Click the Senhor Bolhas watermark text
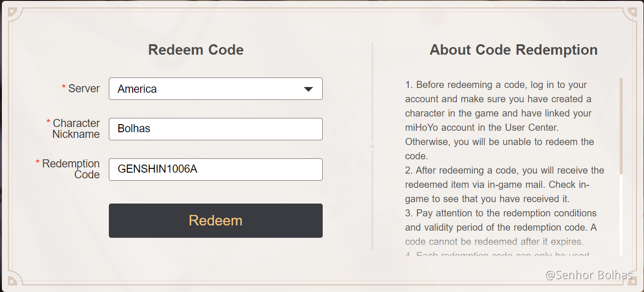The image size is (644, 292). click(x=589, y=275)
